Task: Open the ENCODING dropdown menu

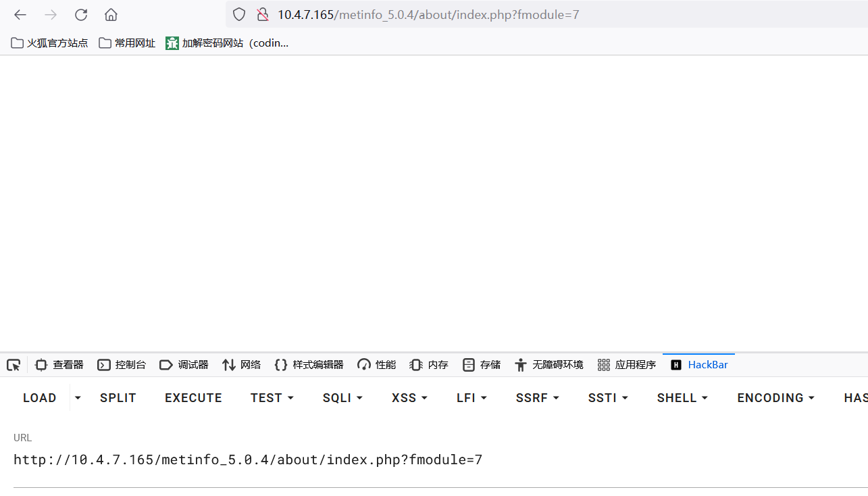Action: 776,398
